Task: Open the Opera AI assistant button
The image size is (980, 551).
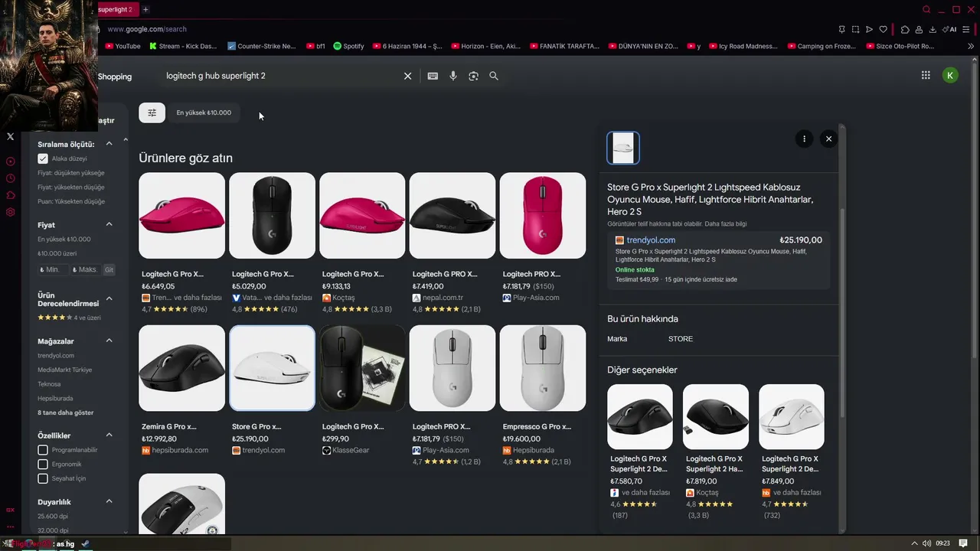Action: [x=949, y=29]
